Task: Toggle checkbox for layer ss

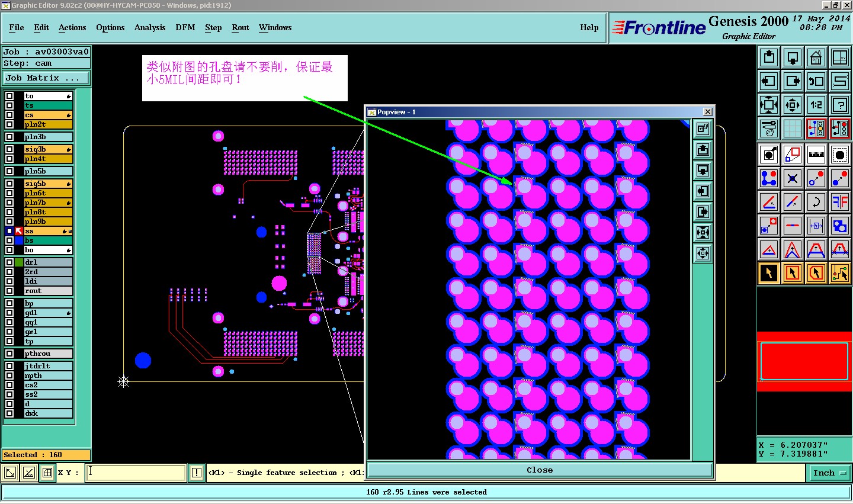Action: [9, 231]
